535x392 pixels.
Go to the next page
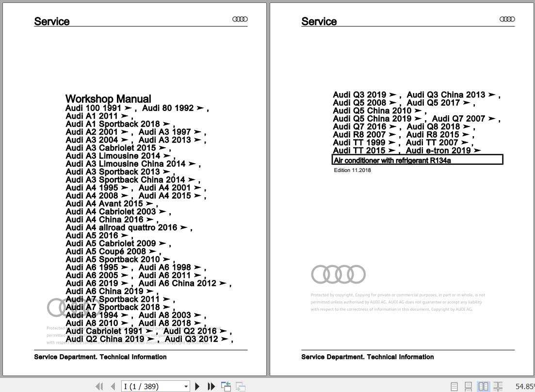(197, 386)
